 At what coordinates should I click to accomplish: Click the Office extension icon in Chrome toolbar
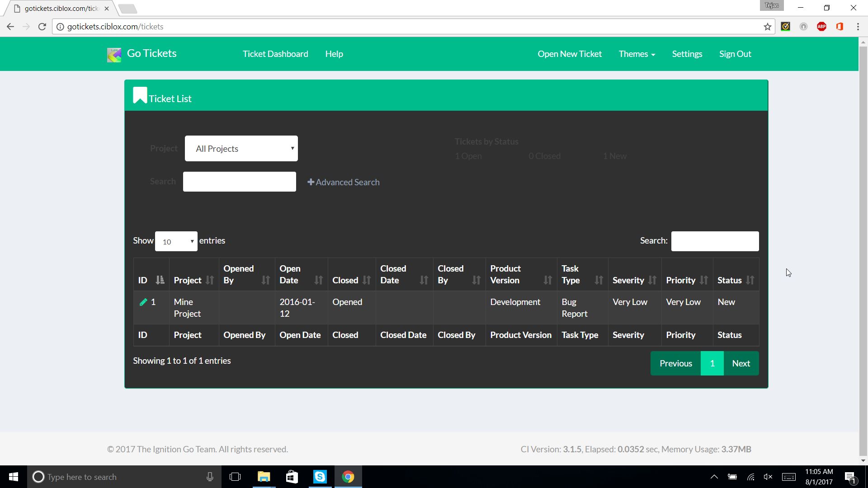click(x=840, y=27)
